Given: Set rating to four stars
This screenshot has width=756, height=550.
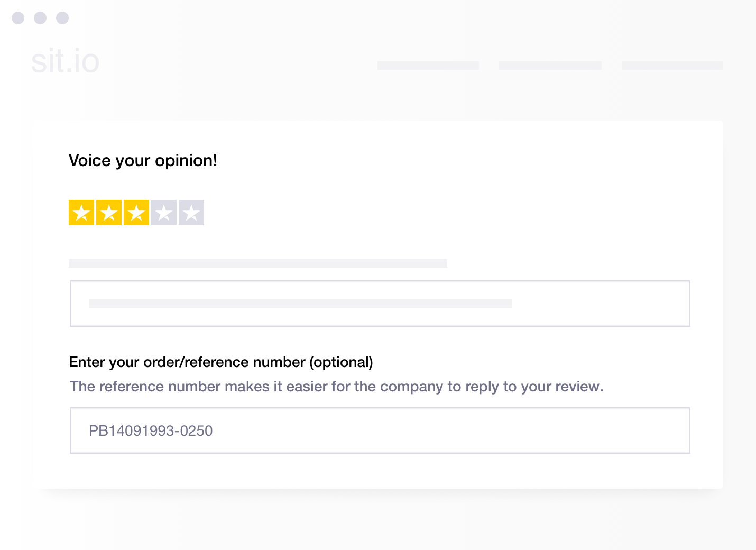Looking at the screenshot, I should pos(164,213).
